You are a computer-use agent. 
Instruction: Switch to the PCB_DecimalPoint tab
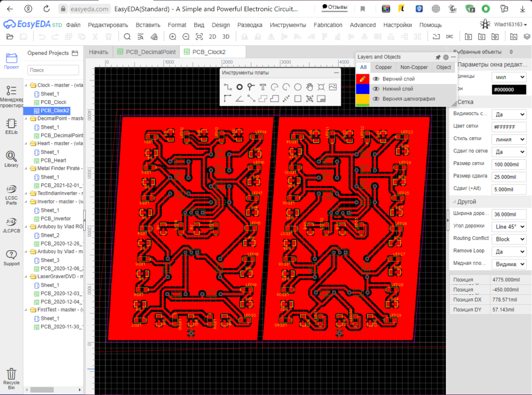(x=147, y=52)
